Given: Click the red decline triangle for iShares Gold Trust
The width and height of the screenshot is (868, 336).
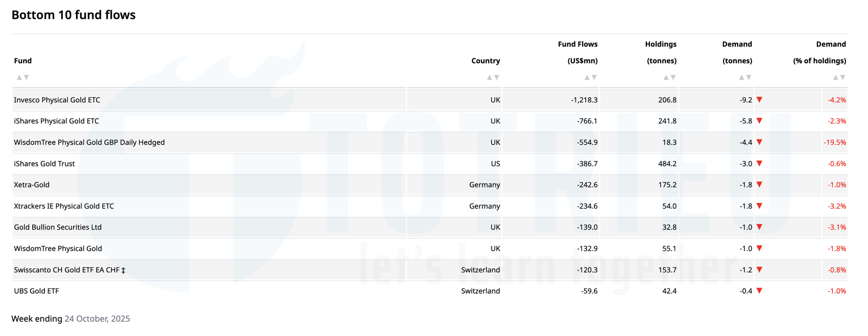Looking at the screenshot, I should tap(760, 164).
